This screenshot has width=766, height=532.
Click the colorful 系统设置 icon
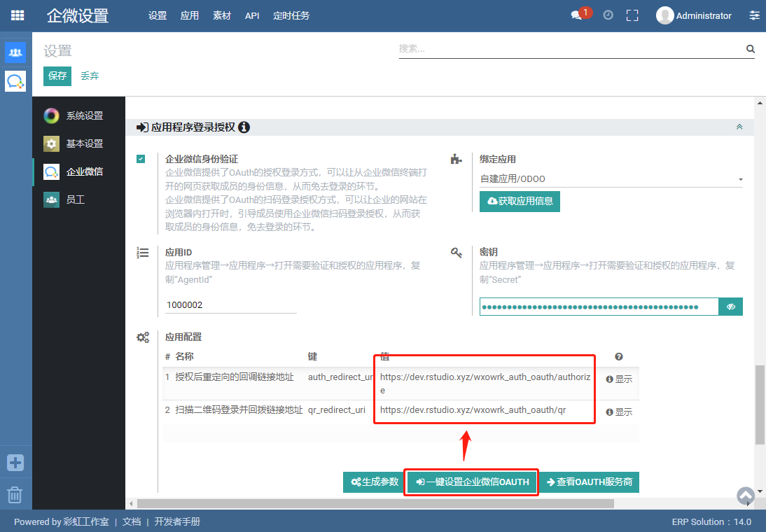[x=51, y=115]
